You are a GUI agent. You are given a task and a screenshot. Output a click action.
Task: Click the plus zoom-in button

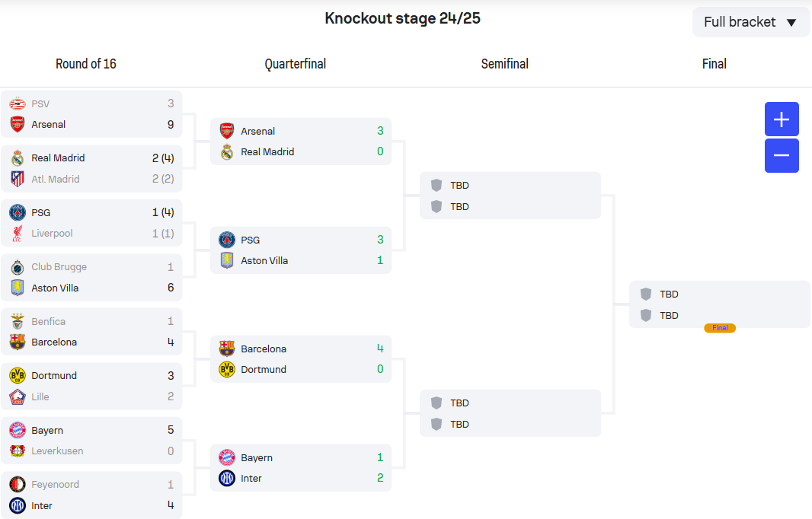(x=782, y=119)
